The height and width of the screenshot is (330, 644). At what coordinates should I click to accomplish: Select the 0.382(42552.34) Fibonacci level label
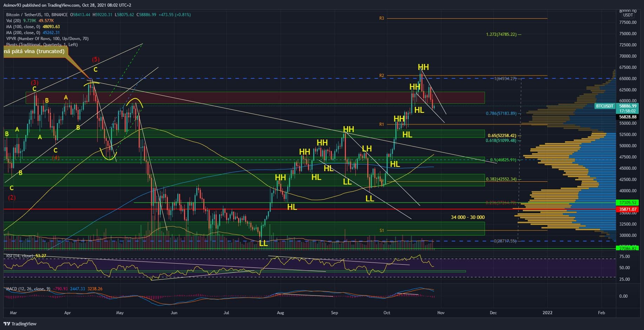point(501,179)
